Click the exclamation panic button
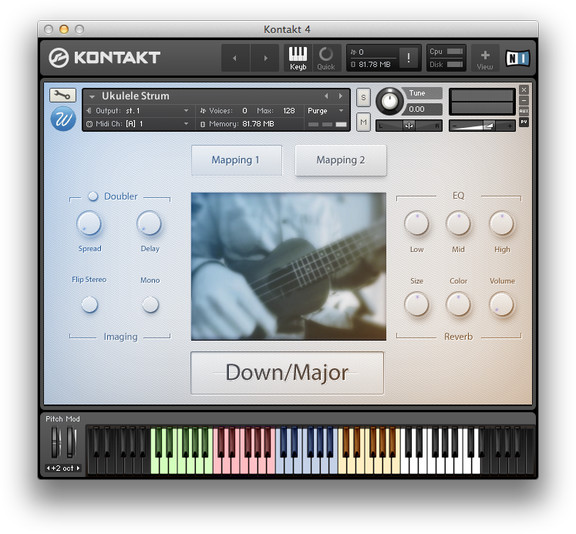This screenshot has height=534, width=576. [x=408, y=58]
